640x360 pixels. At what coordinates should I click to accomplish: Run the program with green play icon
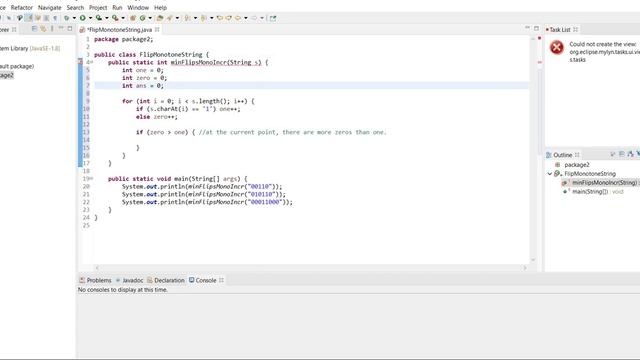(82, 18)
